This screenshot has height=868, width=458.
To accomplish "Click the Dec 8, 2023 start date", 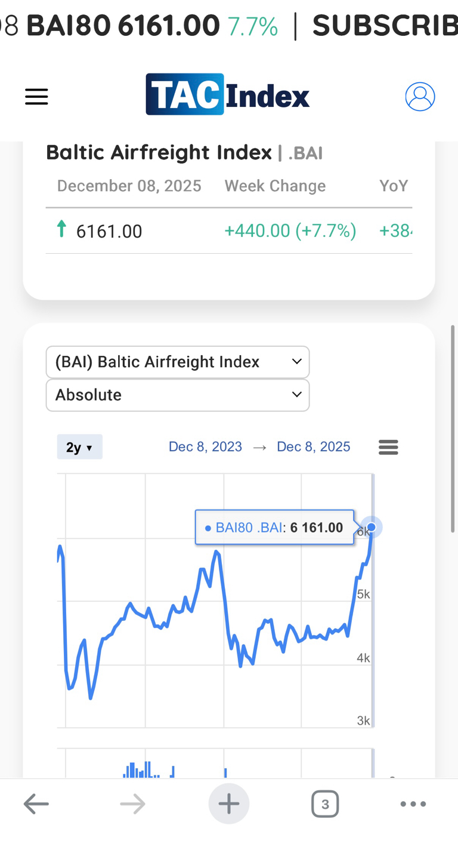I will click(205, 447).
